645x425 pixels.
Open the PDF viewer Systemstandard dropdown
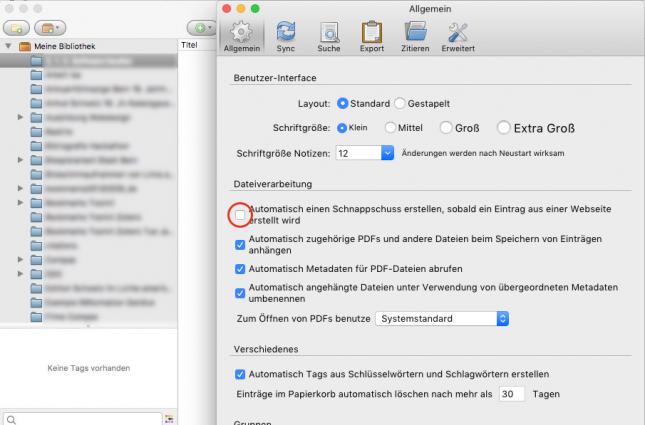coord(502,319)
